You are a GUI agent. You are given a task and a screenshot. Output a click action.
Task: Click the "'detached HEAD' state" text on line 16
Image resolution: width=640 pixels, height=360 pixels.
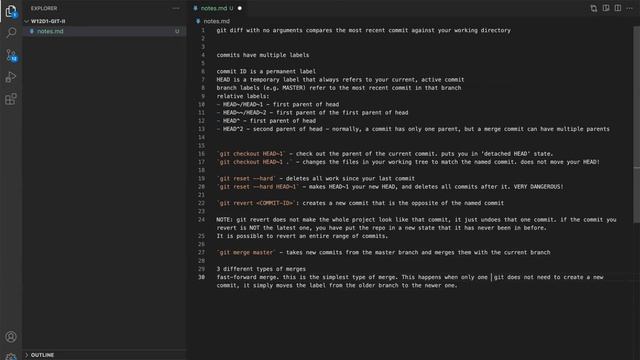pyautogui.click(x=517, y=154)
